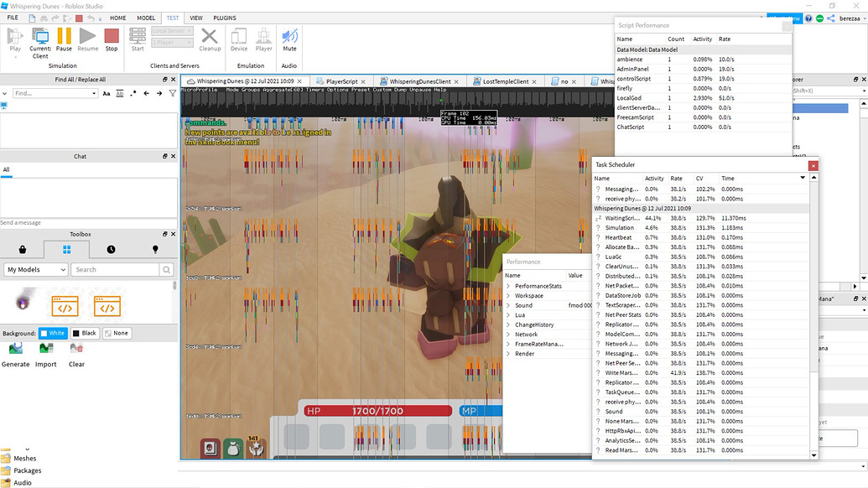Toggle whole word match in Find panel
Screen dimensions: 868x488
(120, 94)
